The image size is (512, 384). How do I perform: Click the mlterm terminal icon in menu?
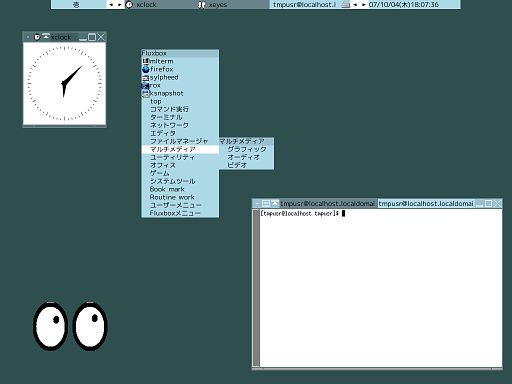[x=145, y=61]
